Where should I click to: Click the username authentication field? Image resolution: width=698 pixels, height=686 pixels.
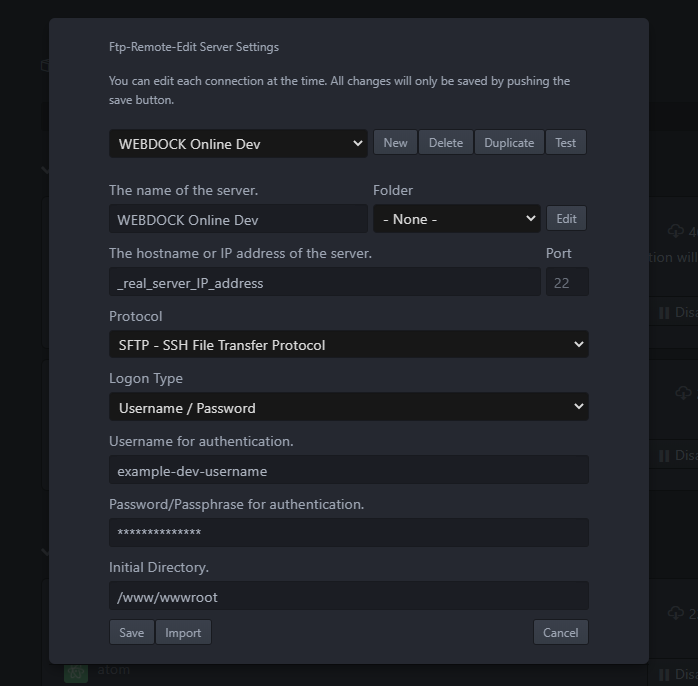(348, 470)
